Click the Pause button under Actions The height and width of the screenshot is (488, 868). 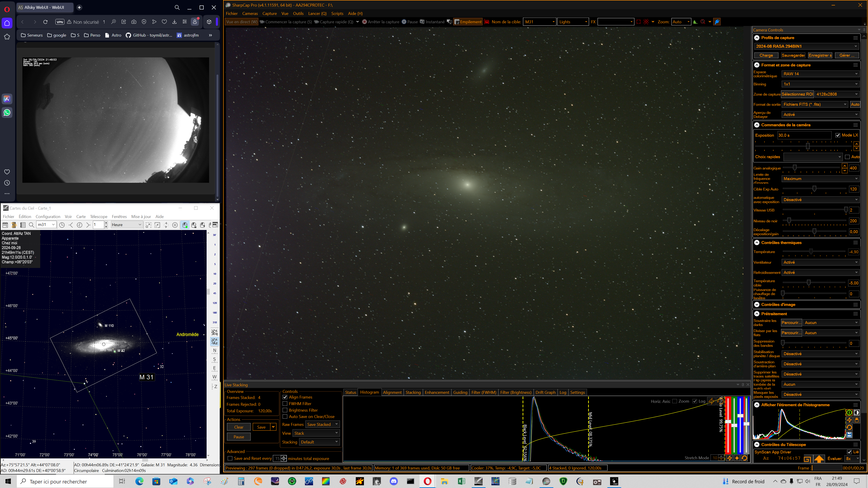(238, 437)
